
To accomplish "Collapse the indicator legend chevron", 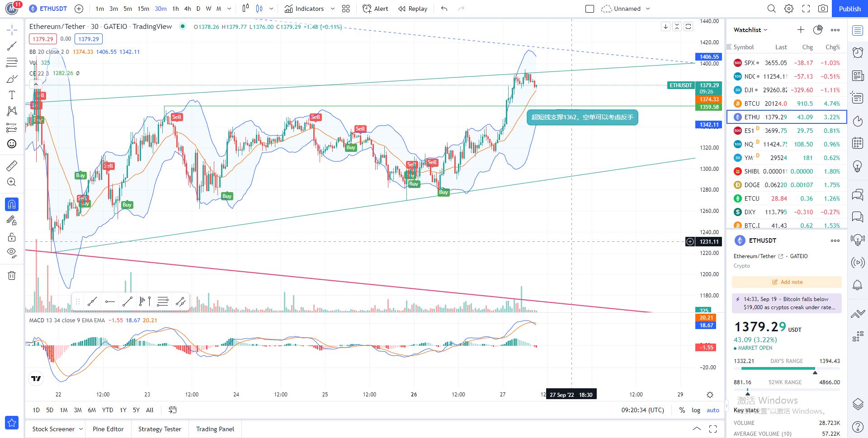I will click(x=36, y=84).
